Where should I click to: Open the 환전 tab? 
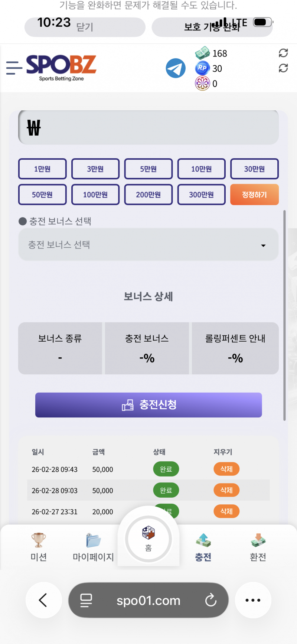[x=258, y=547]
